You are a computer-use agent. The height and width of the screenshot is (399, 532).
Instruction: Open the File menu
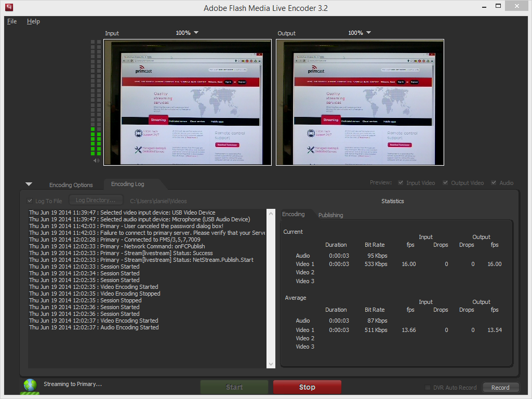(12, 21)
